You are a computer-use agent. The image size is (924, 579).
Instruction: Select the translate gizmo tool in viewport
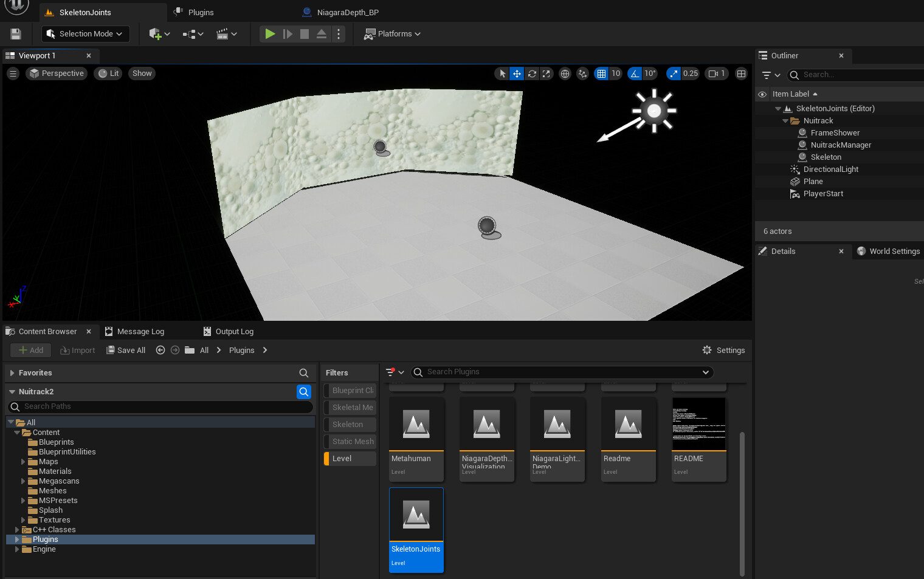(x=517, y=74)
